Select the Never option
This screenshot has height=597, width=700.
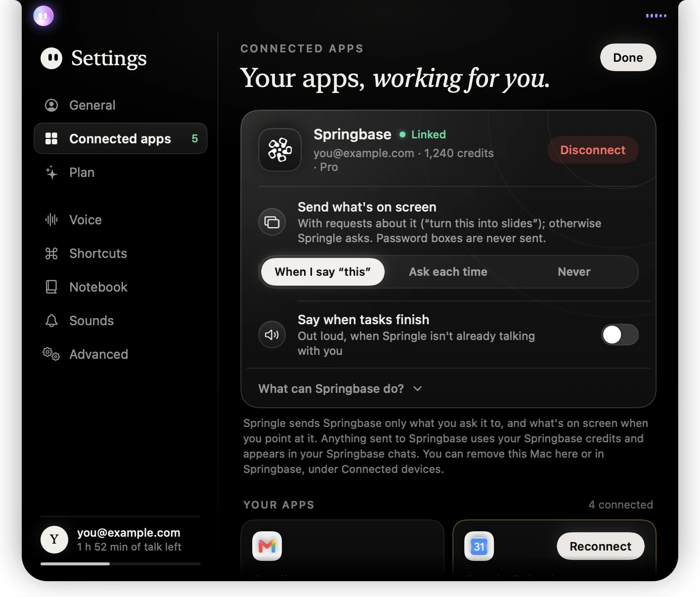(574, 272)
